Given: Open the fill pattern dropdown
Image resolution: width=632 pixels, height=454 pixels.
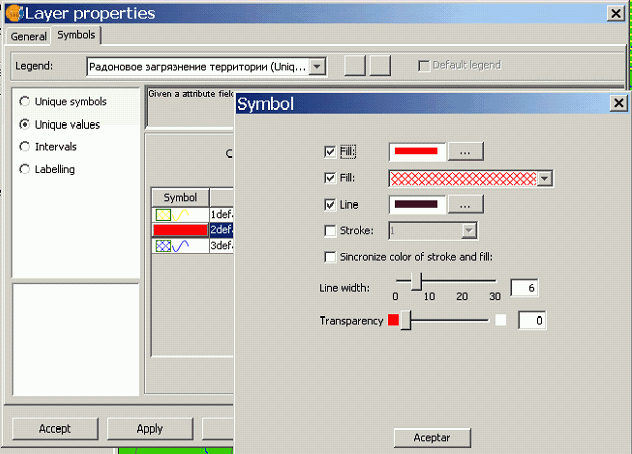Looking at the screenshot, I should pos(544,178).
